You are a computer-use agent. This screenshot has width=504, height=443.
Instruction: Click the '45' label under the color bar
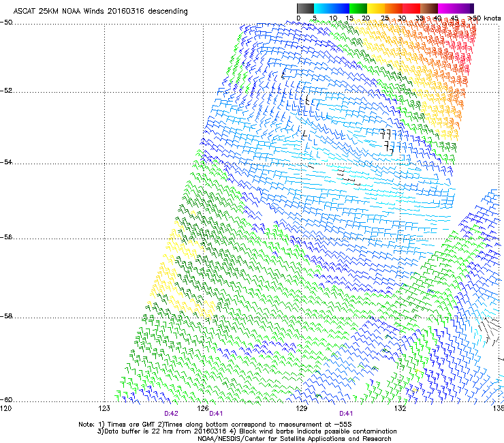pyautogui.click(x=454, y=18)
